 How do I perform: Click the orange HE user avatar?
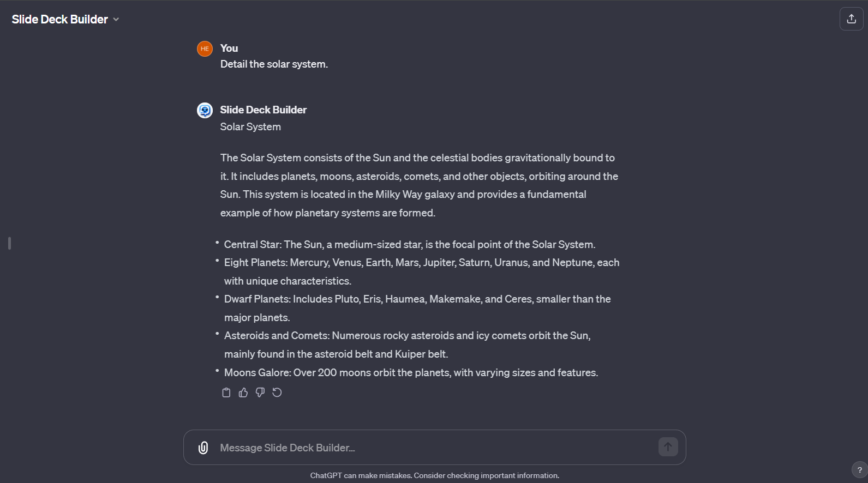[x=205, y=49]
